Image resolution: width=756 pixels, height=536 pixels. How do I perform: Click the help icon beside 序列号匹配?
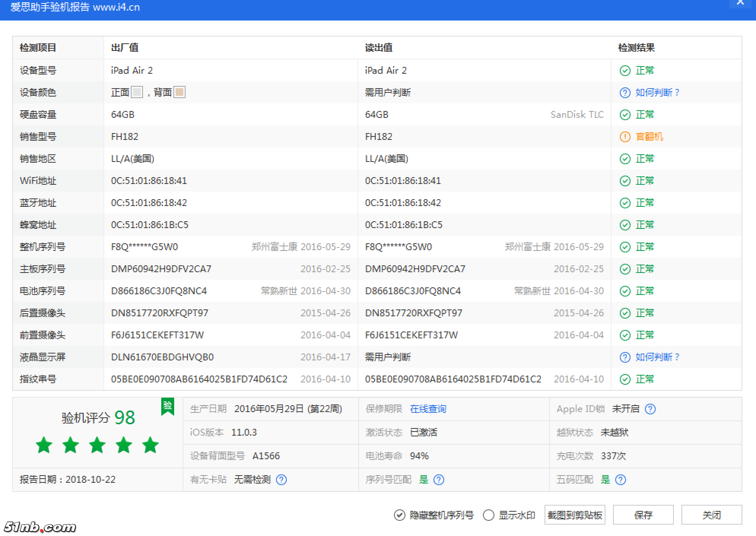[x=439, y=480]
